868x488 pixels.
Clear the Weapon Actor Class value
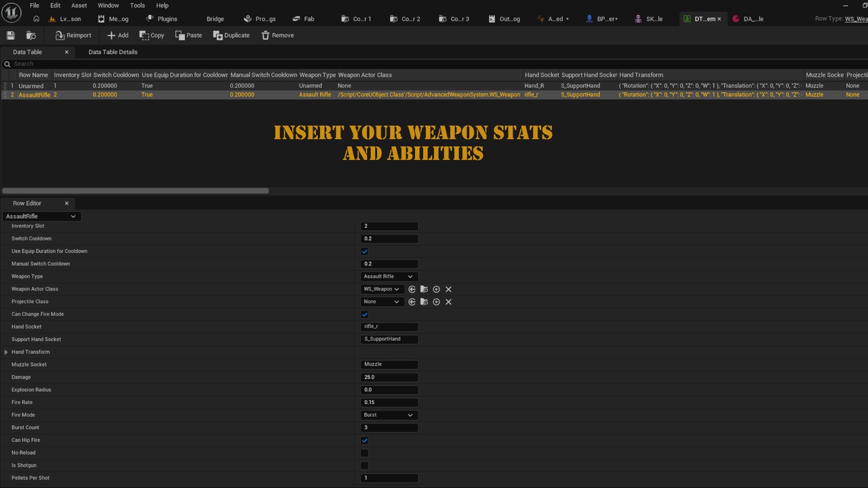(x=448, y=289)
